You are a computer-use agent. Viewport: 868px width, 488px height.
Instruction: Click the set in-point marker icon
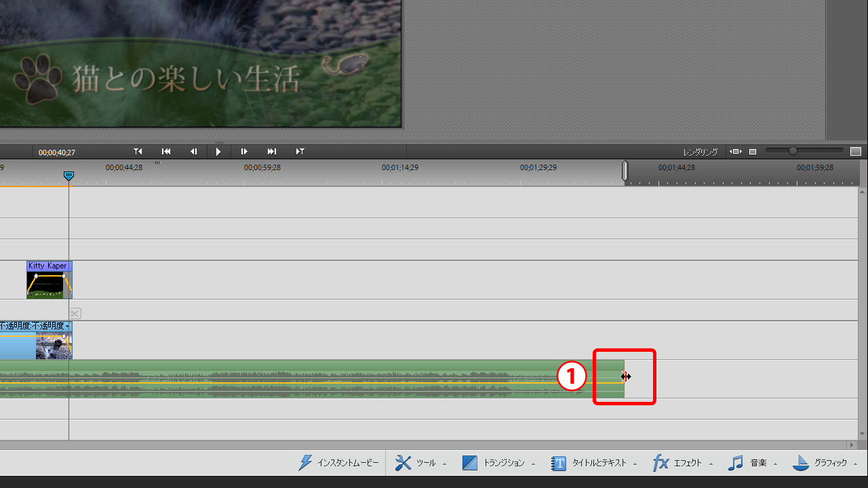click(x=138, y=152)
